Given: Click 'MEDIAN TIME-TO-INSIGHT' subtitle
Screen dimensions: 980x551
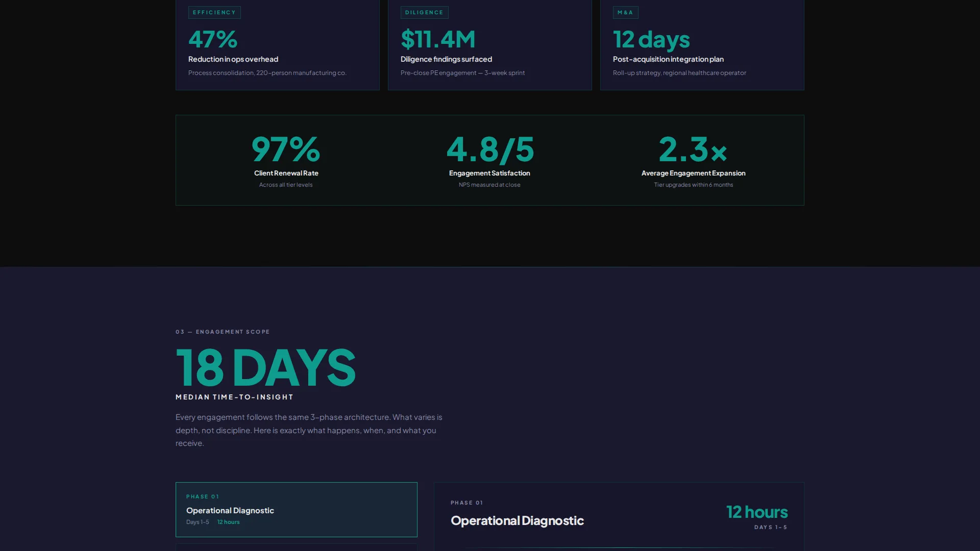Looking at the screenshot, I should [234, 397].
